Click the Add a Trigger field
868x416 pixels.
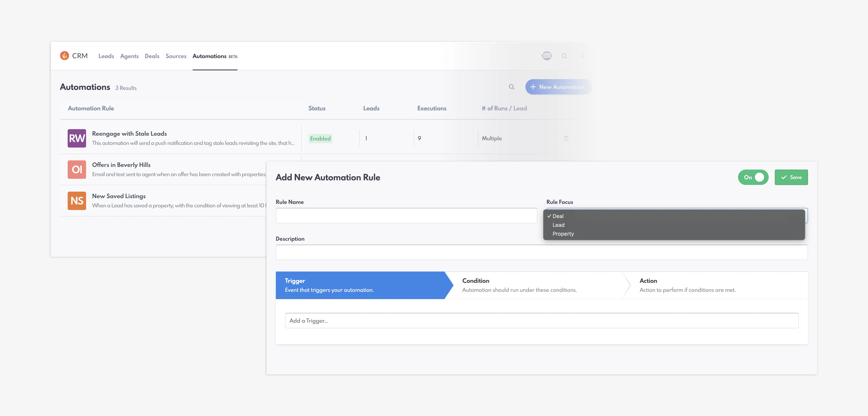542,321
